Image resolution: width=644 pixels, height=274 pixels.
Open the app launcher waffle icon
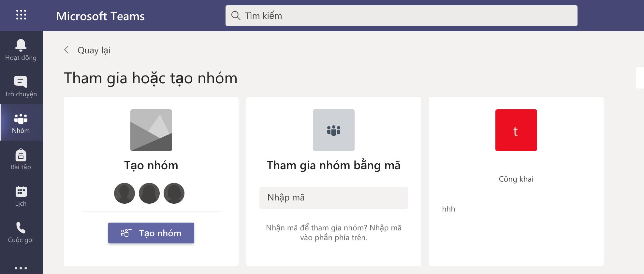pos(21,15)
